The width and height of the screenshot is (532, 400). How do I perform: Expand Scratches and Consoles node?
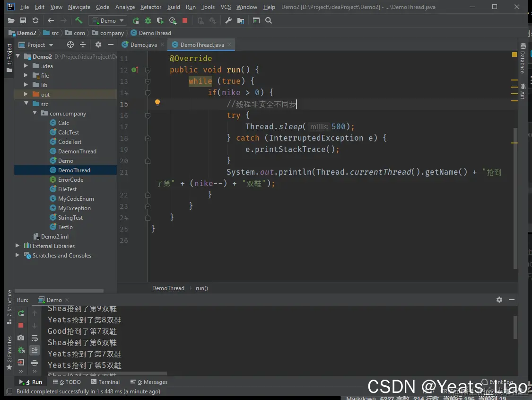(17, 255)
